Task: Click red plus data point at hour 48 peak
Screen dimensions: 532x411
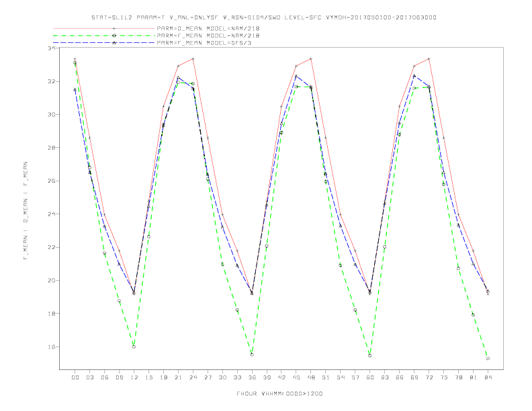Action: 311,58
